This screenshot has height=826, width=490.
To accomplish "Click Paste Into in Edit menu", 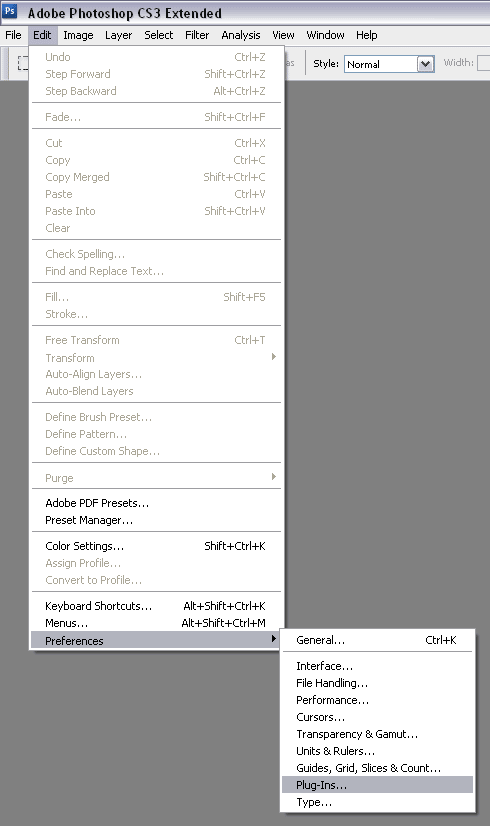I will coord(156,211).
